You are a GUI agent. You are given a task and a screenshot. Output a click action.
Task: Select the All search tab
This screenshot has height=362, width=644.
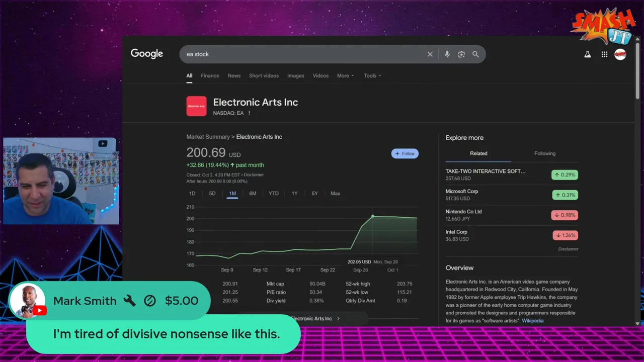click(189, 76)
